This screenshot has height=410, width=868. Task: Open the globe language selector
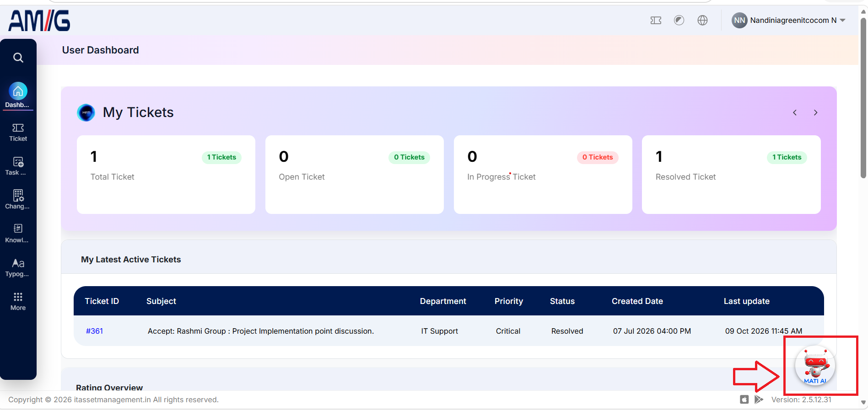[702, 20]
